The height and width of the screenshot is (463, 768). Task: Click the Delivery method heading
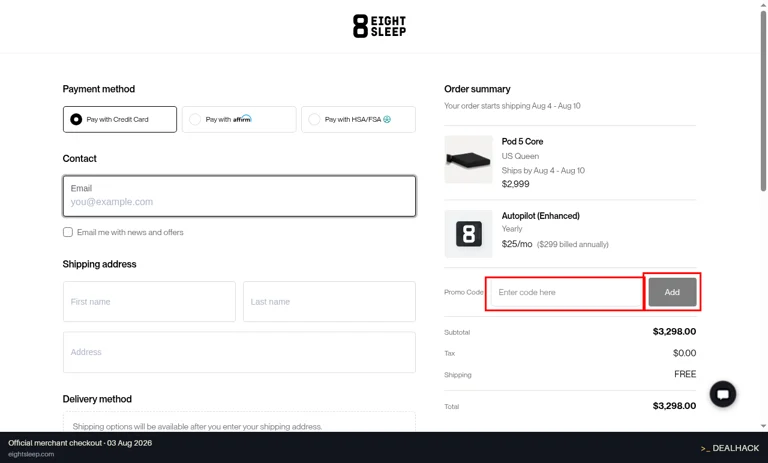point(97,399)
